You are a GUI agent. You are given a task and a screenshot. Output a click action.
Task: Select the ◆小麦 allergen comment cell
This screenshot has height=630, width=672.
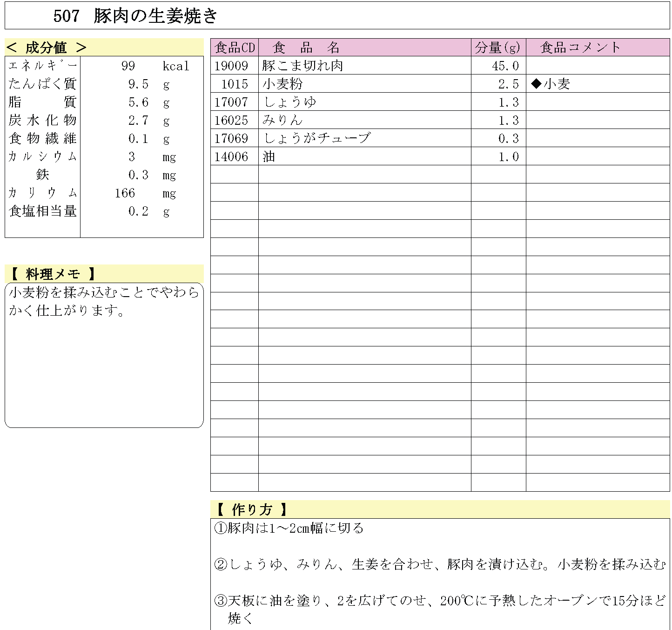point(551,84)
